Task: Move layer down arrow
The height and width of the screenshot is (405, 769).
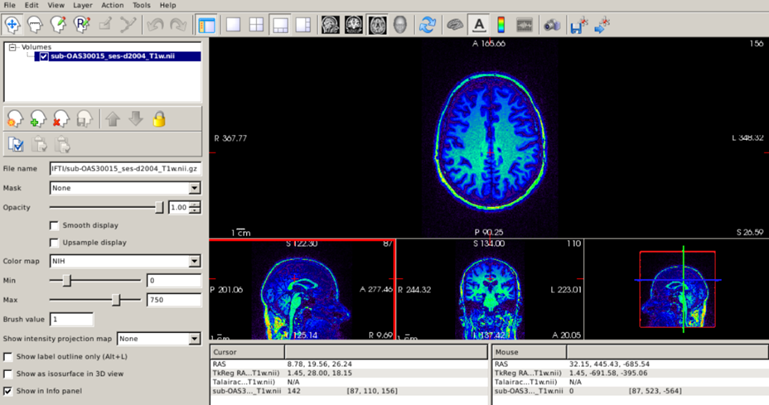Action: pos(136,119)
